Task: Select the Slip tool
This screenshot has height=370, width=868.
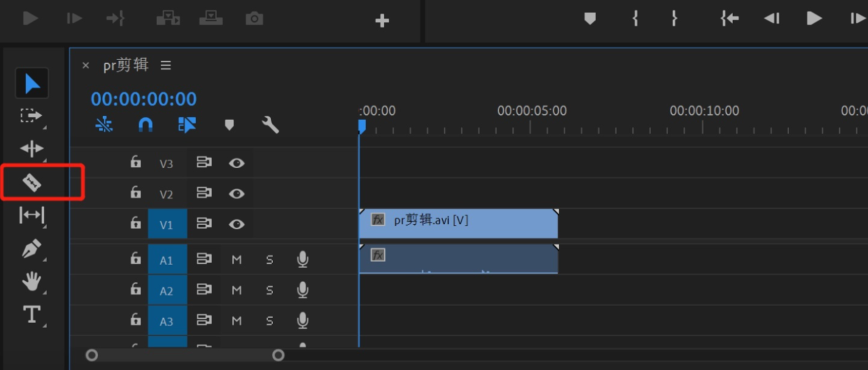Action: (32, 216)
